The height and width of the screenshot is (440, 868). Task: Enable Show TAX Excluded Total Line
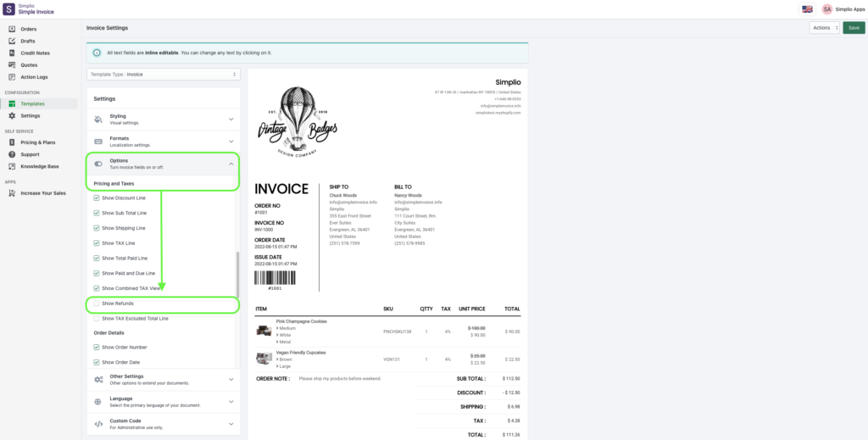click(97, 318)
